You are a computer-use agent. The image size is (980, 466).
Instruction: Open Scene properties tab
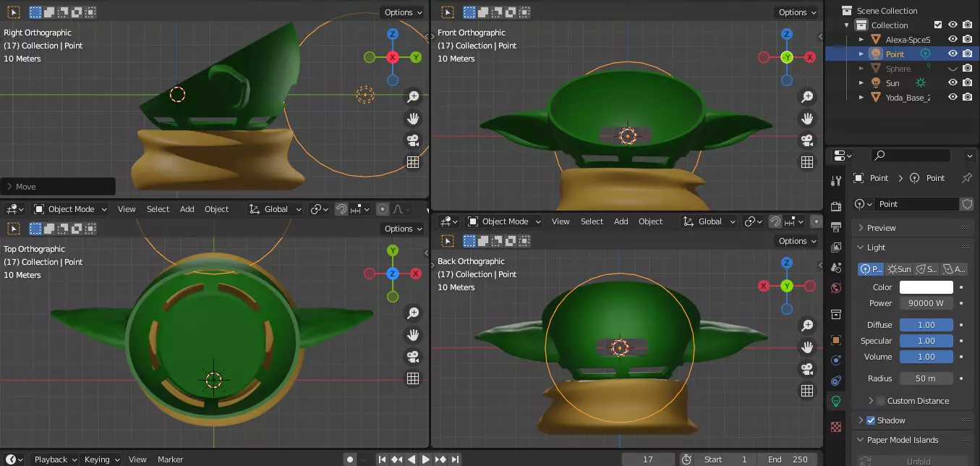point(836,268)
